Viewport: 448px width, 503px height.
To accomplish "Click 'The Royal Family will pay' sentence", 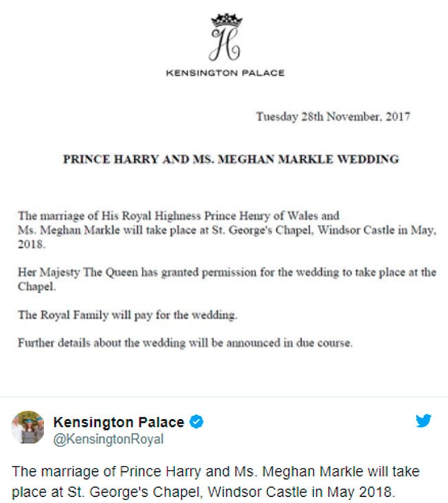I will click(x=128, y=315).
